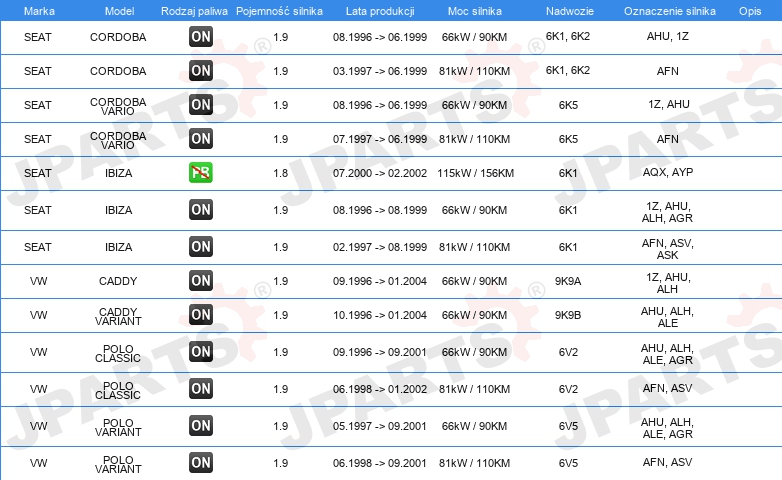Image resolution: width=782 pixels, height=480 pixels.
Task: Click the ON diesel icon in SEAT CORDOBA 66kW row
Action: pyautogui.click(x=201, y=36)
